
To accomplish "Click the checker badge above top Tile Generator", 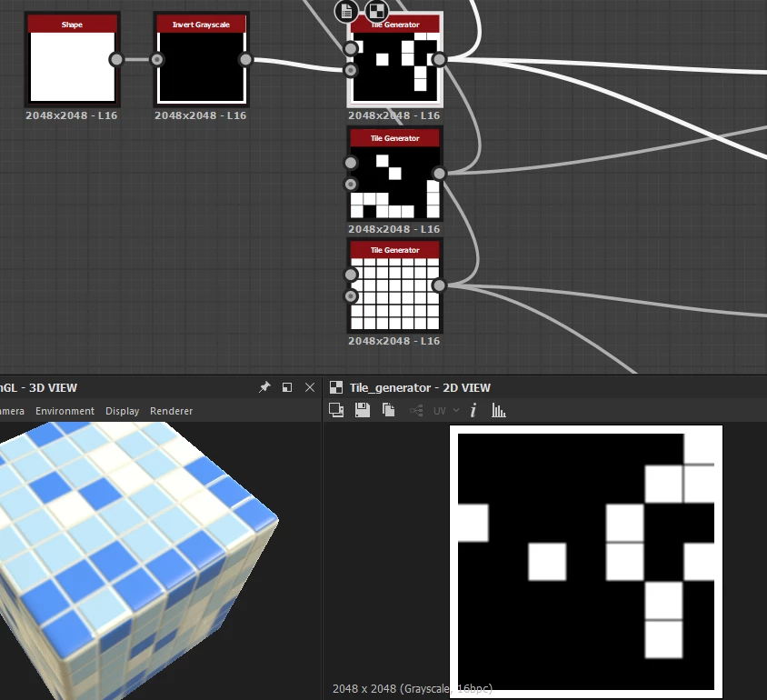I will coord(376,10).
